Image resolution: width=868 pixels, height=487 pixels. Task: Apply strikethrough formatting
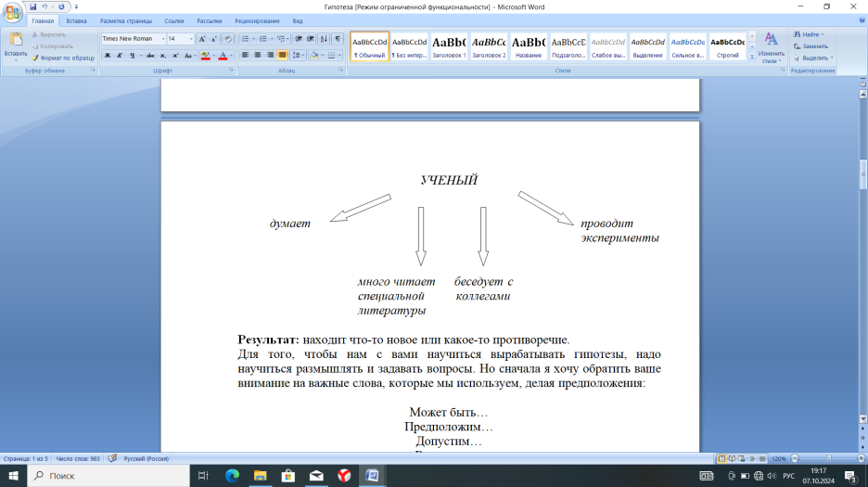point(150,56)
